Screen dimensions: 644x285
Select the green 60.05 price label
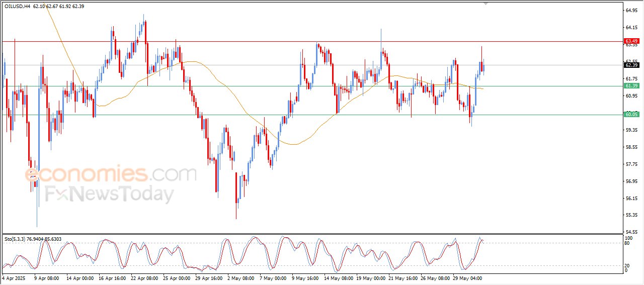pyautogui.click(x=631, y=115)
